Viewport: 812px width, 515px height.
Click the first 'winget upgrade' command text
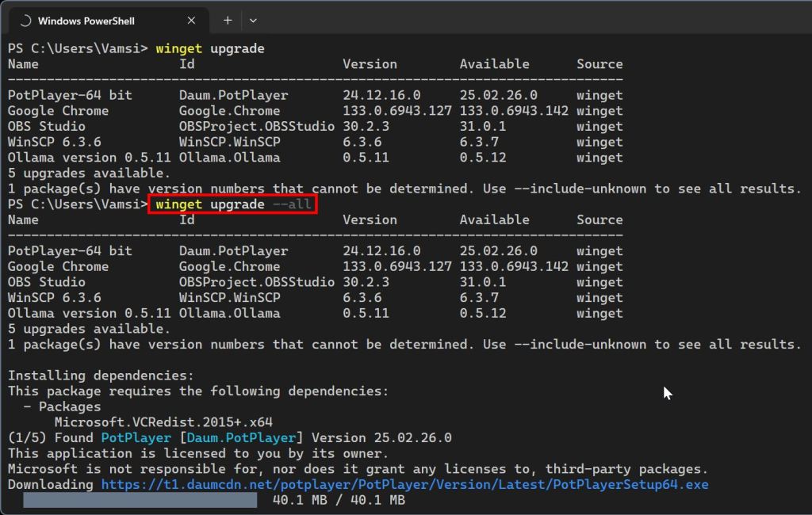[x=209, y=48]
